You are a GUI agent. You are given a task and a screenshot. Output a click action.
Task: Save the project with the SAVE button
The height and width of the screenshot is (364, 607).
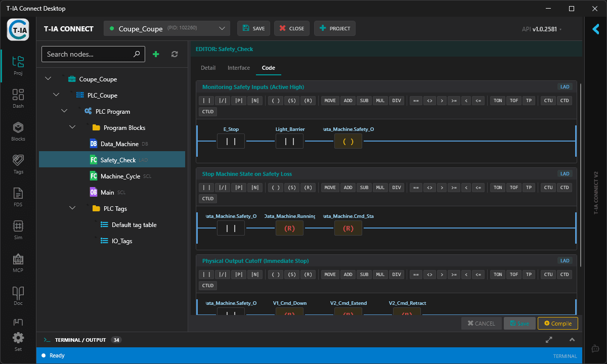253,28
